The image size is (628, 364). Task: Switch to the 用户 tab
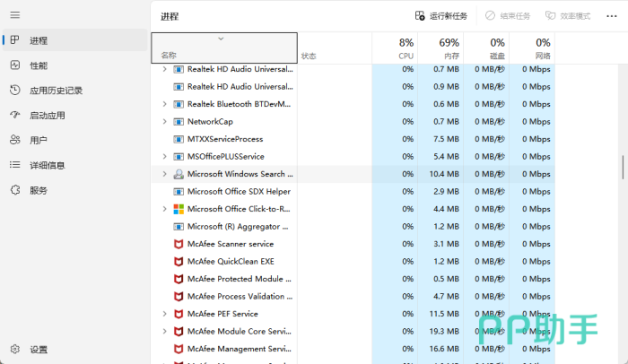pos(74,140)
